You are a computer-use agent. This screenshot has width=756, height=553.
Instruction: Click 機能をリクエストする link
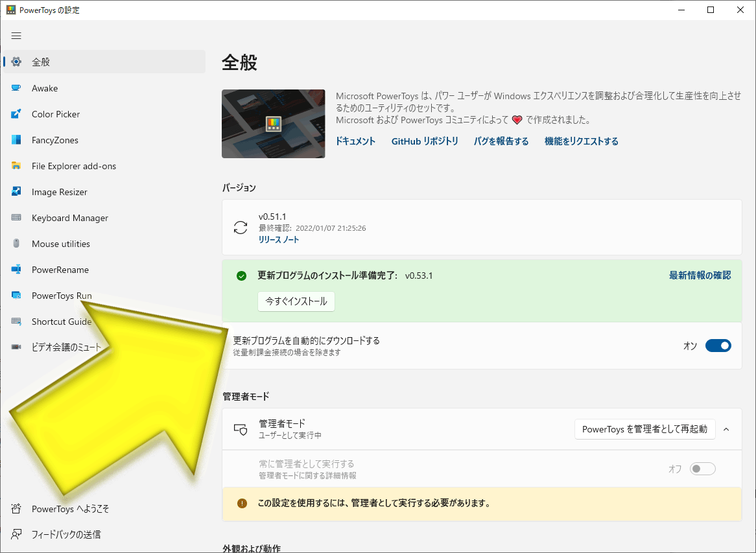point(582,141)
